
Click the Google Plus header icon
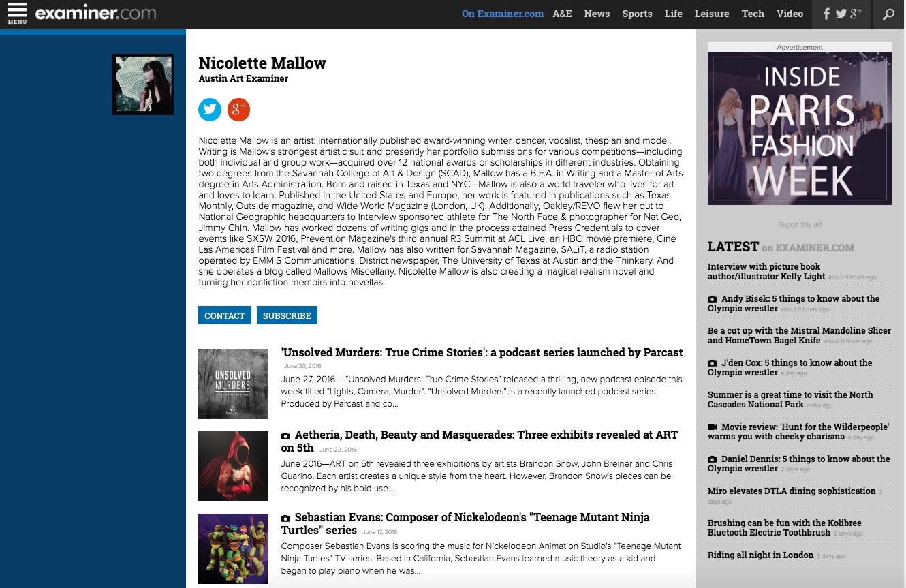pos(856,14)
